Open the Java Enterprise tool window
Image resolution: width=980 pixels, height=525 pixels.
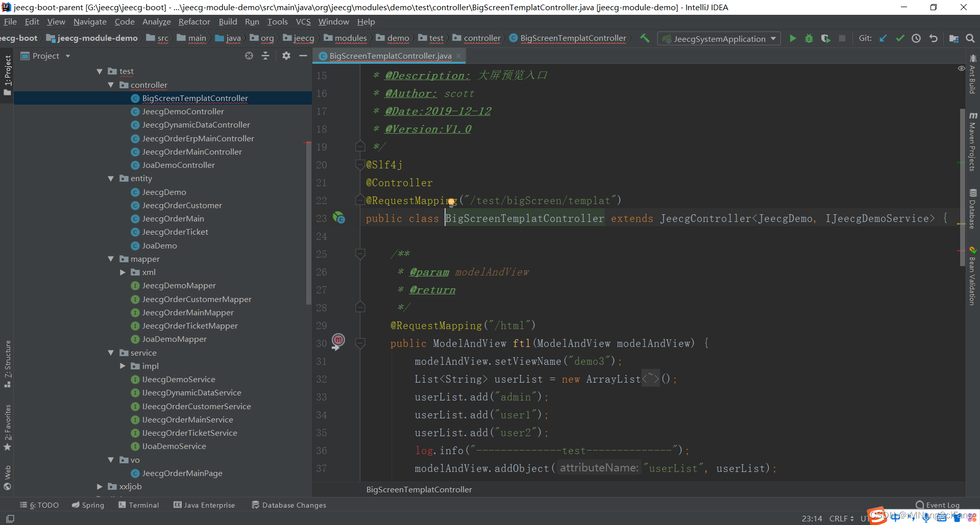(x=204, y=505)
